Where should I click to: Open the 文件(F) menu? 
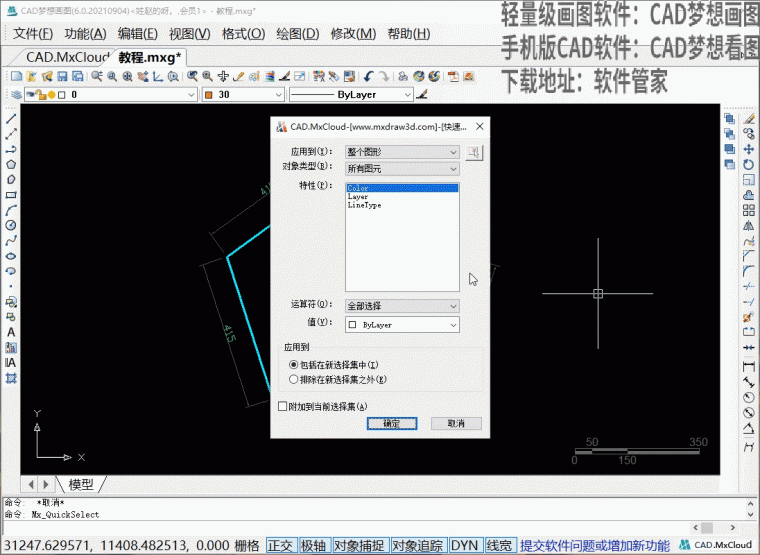click(x=33, y=34)
